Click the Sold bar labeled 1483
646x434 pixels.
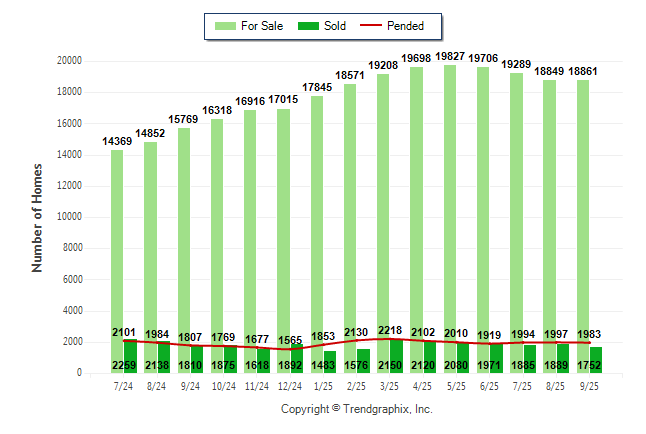pyautogui.click(x=330, y=362)
